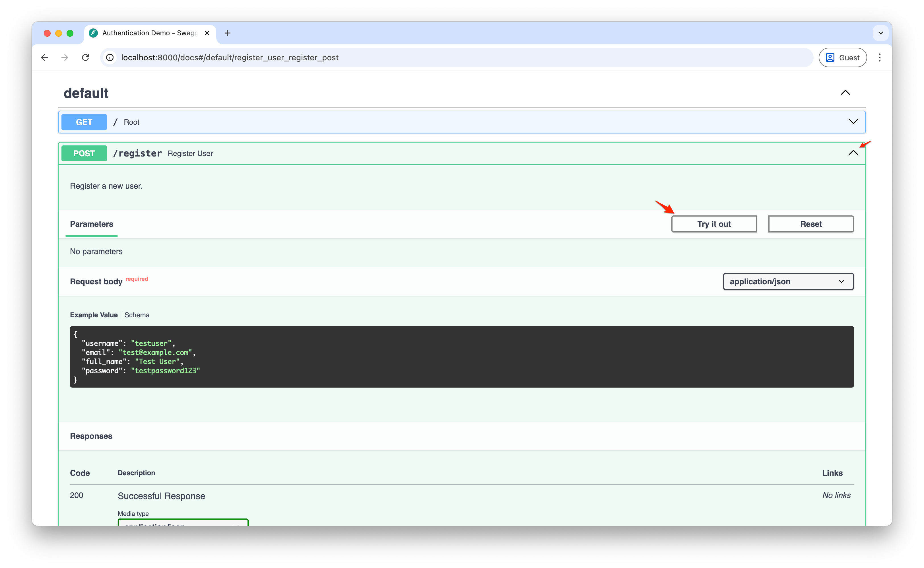924x568 pixels.
Task: Reload the Swagger docs page
Action: tap(86, 57)
